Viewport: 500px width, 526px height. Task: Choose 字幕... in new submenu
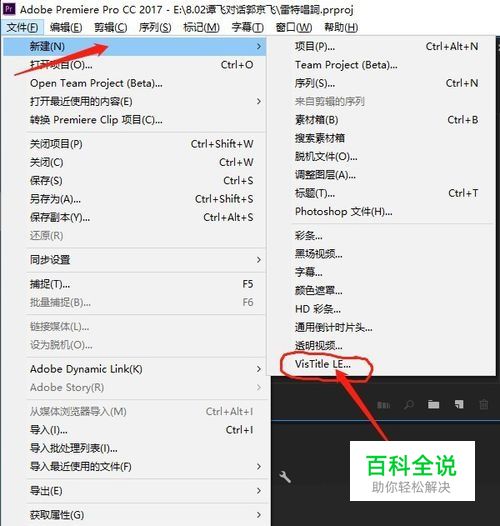[x=381, y=272]
